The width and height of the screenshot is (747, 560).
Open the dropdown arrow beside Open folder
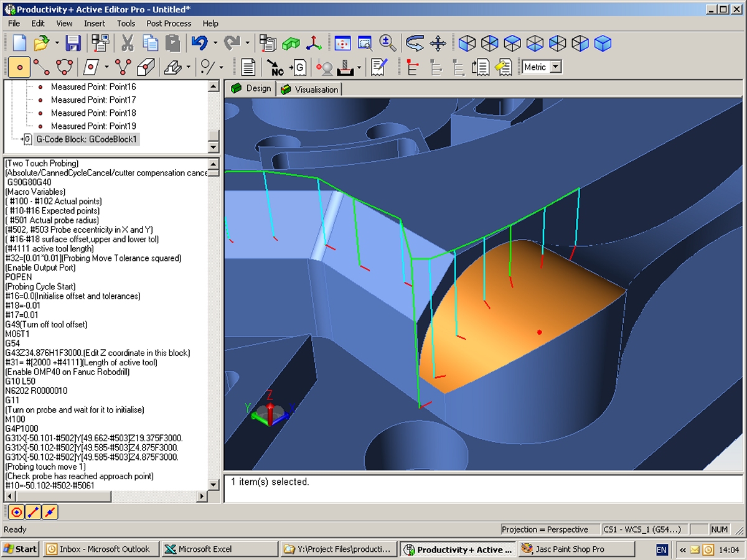click(57, 43)
